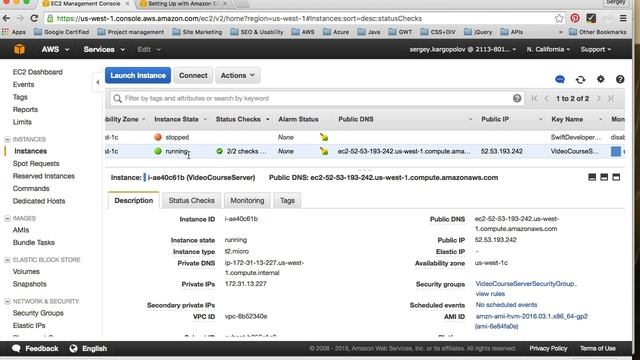Click the 52.53.193.242 Public IP cell

502,151
